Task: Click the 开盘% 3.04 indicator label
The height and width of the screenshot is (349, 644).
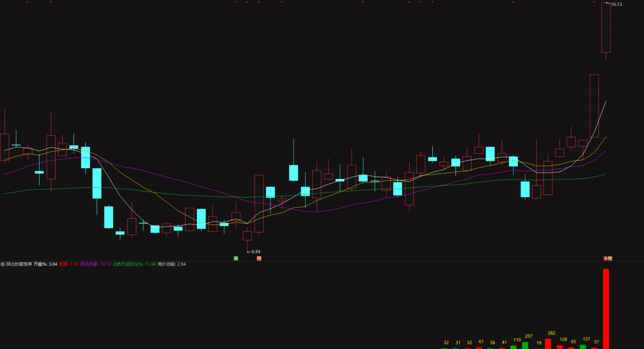Action: [45, 264]
